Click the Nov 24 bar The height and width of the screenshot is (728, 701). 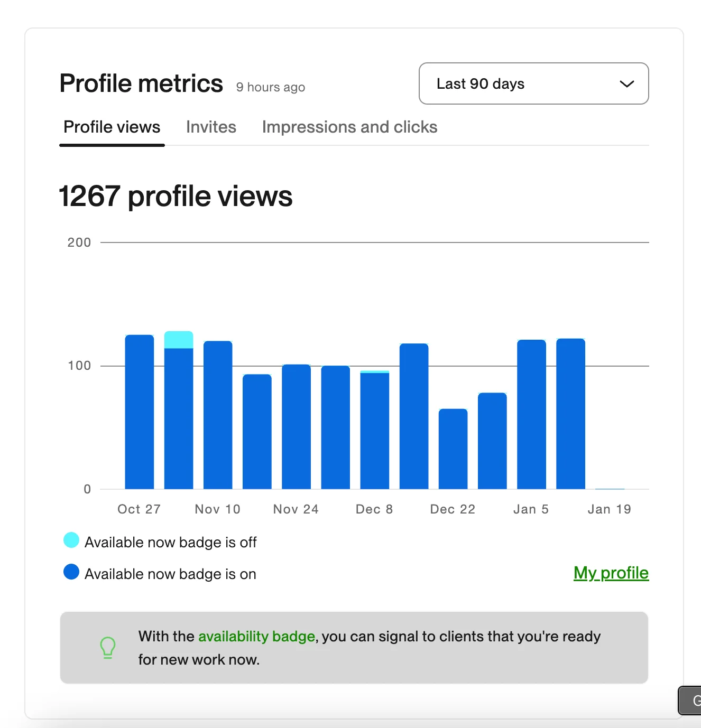pos(296,427)
